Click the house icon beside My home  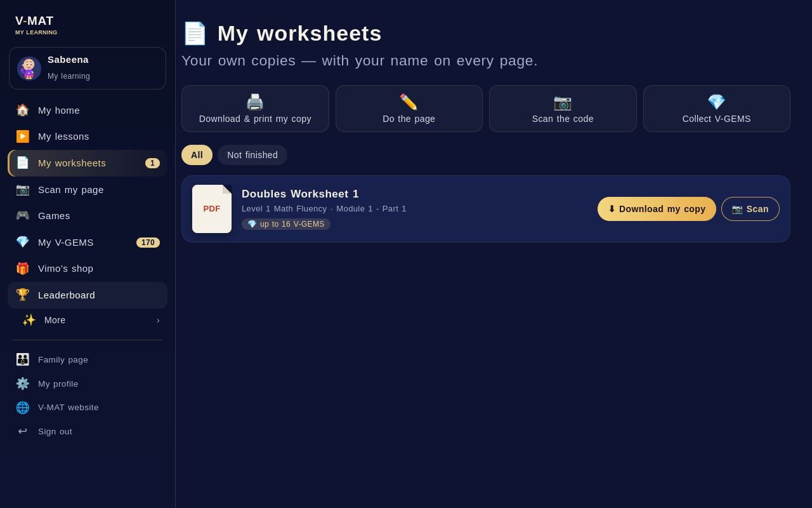coord(23,110)
